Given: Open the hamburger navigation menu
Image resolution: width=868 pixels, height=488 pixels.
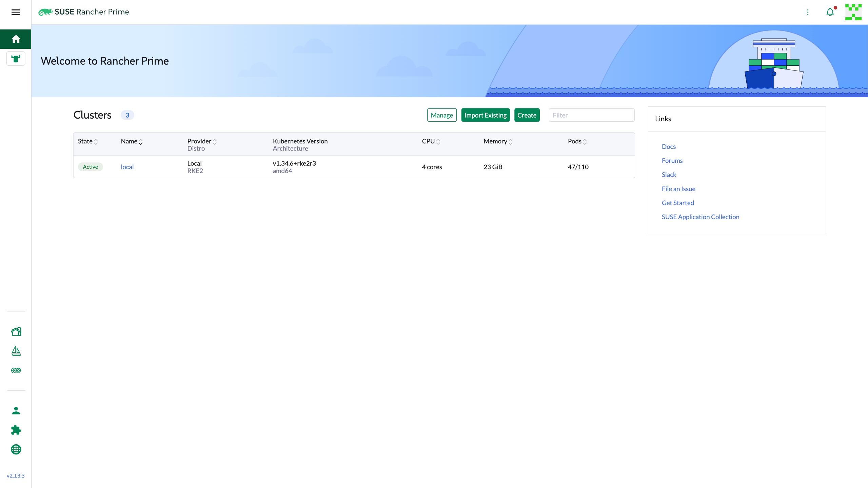Looking at the screenshot, I should (x=16, y=12).
